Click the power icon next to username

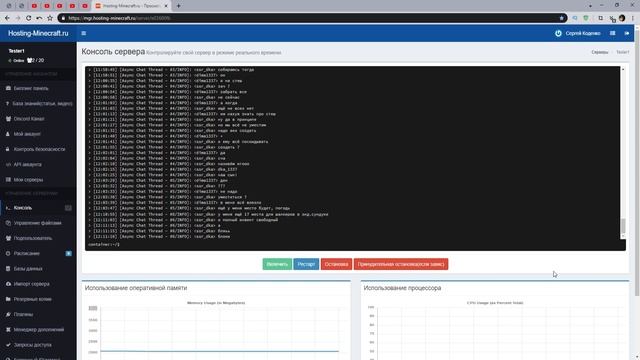558,33
